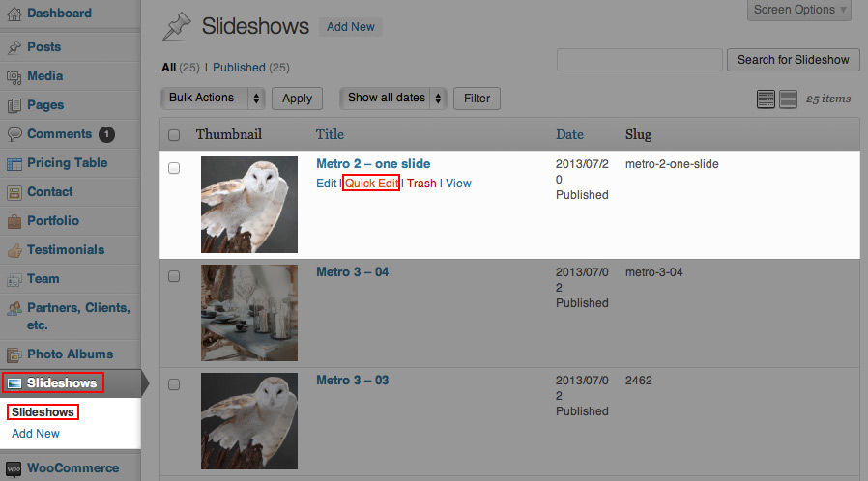This screenshot has width=868, height=481.
Task: Select the Metro 3 – 04 row checkbox
Action: (174, 276)
